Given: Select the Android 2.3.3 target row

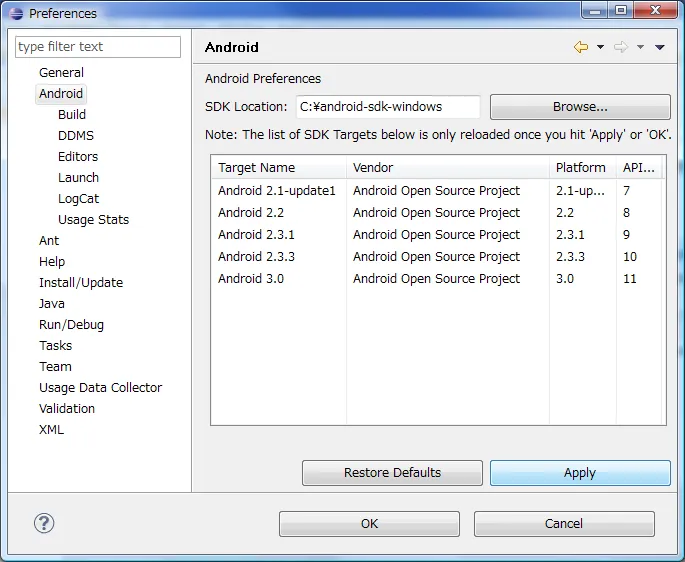Looking at the screenshot, I should pyautogui.click(x=438, y=256).
